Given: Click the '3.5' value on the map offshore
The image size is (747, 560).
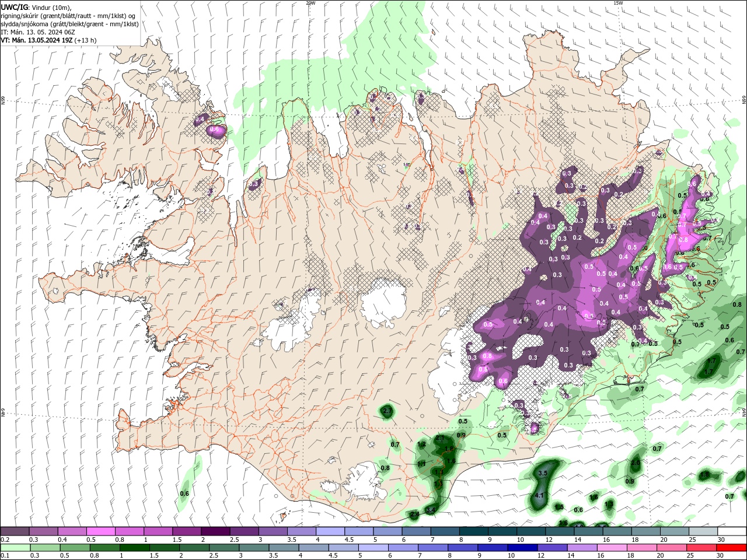Looking at the screenshot, I should point(543,473).
